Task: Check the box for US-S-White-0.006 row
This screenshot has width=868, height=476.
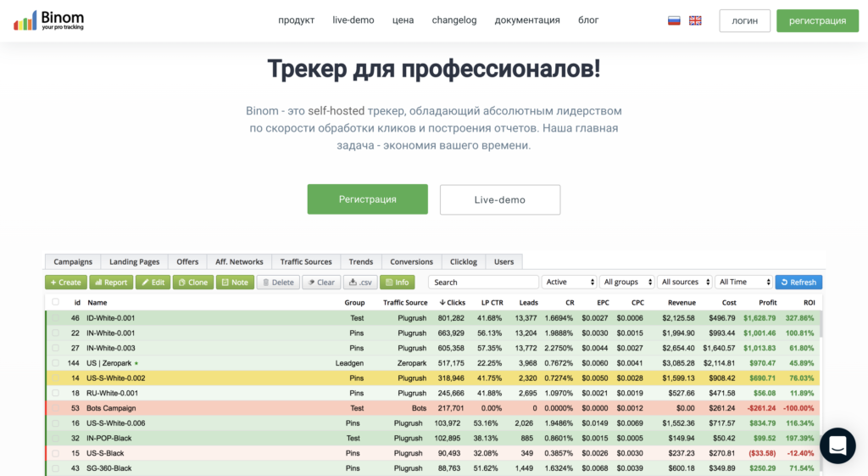Action: (55, 423)
